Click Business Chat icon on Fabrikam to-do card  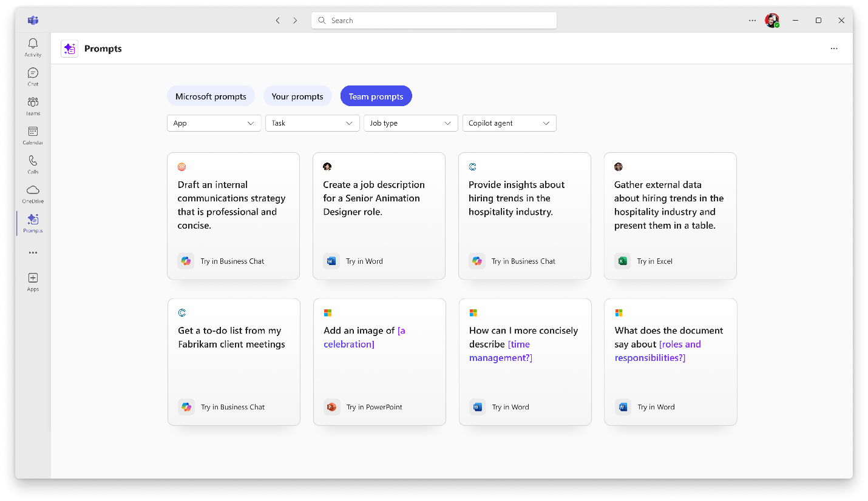coord(186,407)
